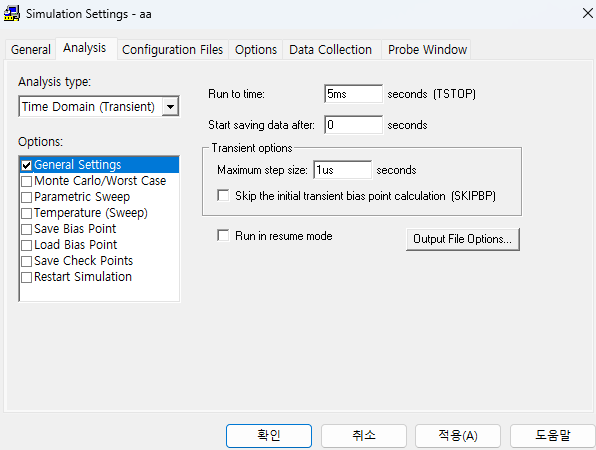Switch to the Probe Window tab
The image size is (596, 450).
pos(427,50)
